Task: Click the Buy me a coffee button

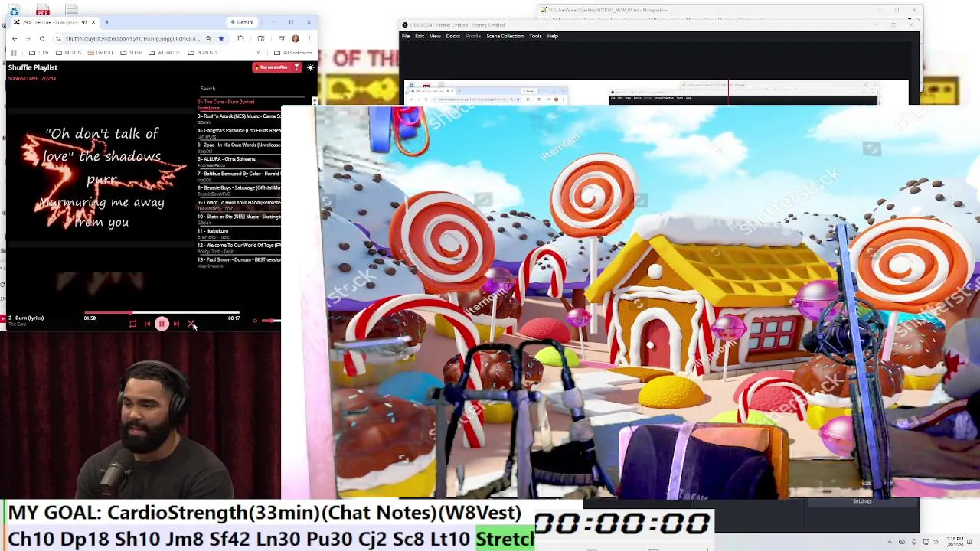Action: (x=276, y=67)
